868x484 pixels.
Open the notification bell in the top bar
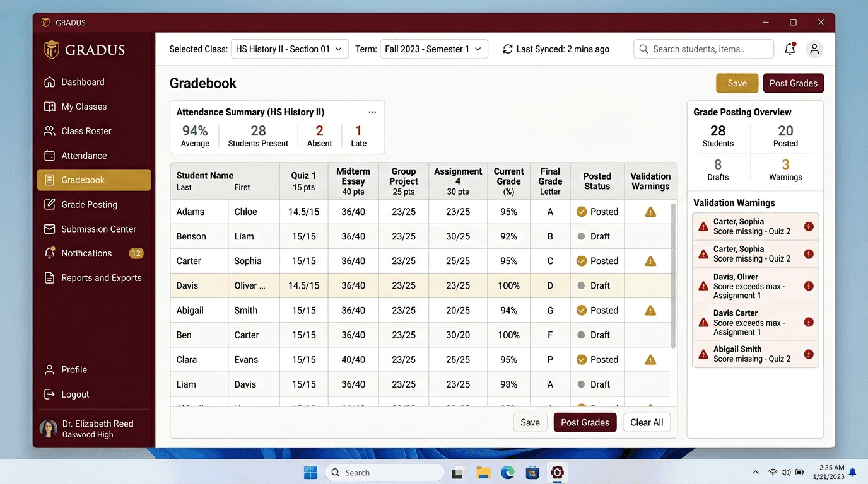[789, 49]
